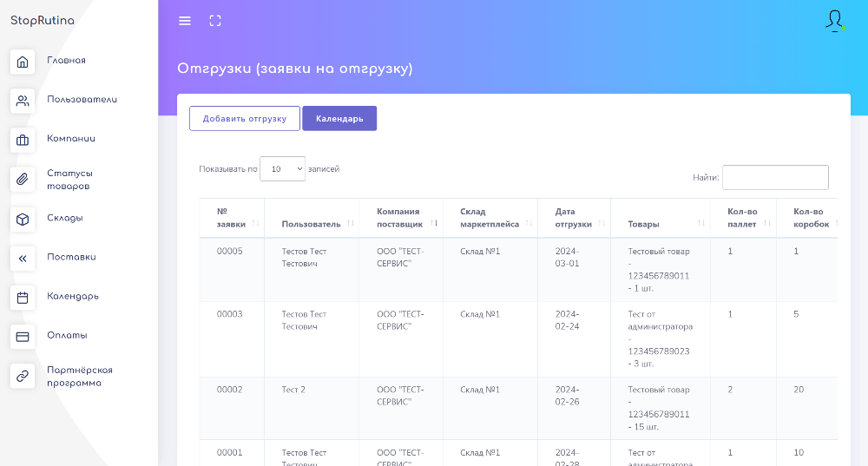868x466 pixels.
Task: Click the box icon for Склады
Action: (x=23, y=220)
